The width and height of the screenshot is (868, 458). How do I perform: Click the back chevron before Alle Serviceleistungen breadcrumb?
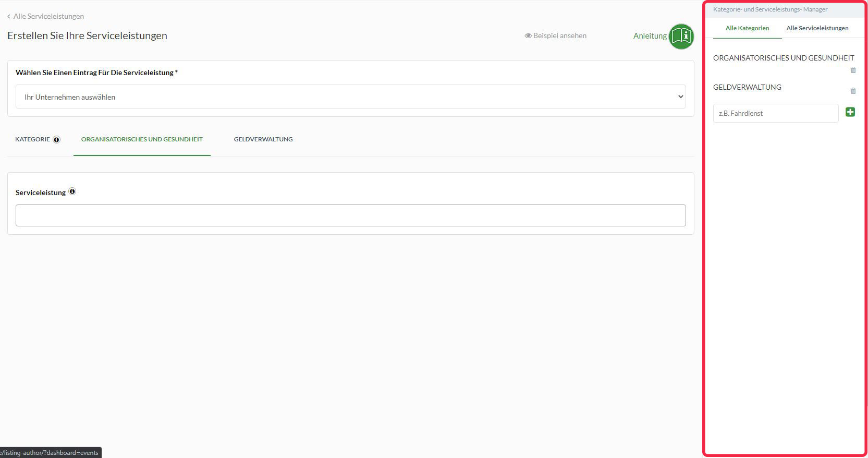[x=9, y=17]
